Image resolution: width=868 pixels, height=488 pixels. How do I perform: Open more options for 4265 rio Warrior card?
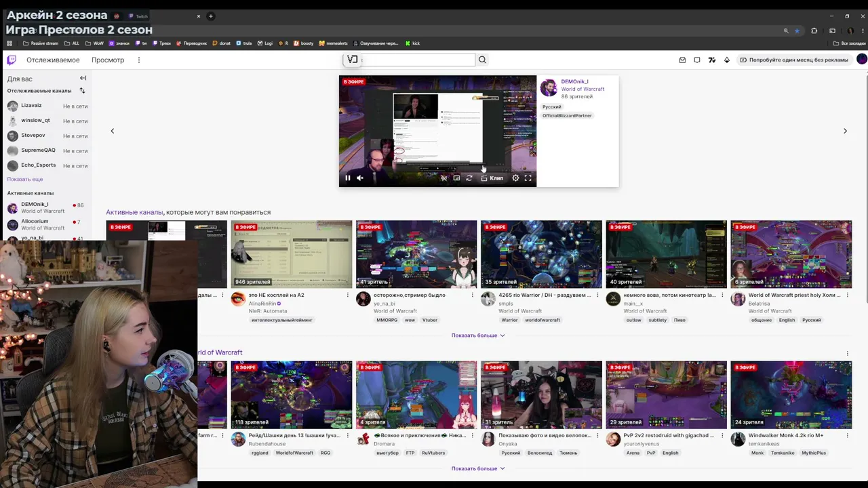click(x=597, y=295)
